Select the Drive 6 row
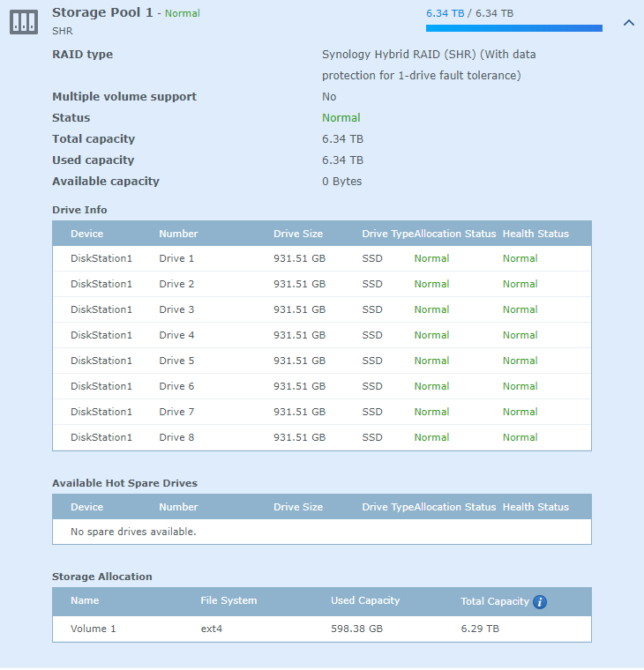 point(321,386)
